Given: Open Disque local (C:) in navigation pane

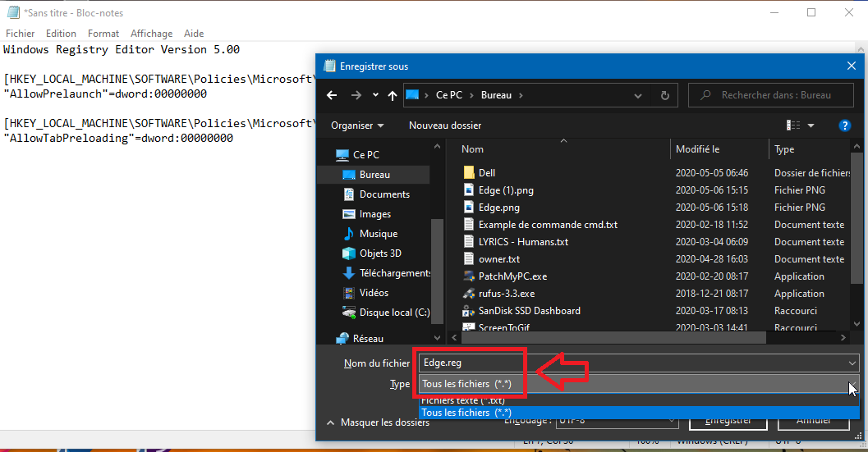Looking at the screenshot, I should pyautogui.click(x=394, y=313).
